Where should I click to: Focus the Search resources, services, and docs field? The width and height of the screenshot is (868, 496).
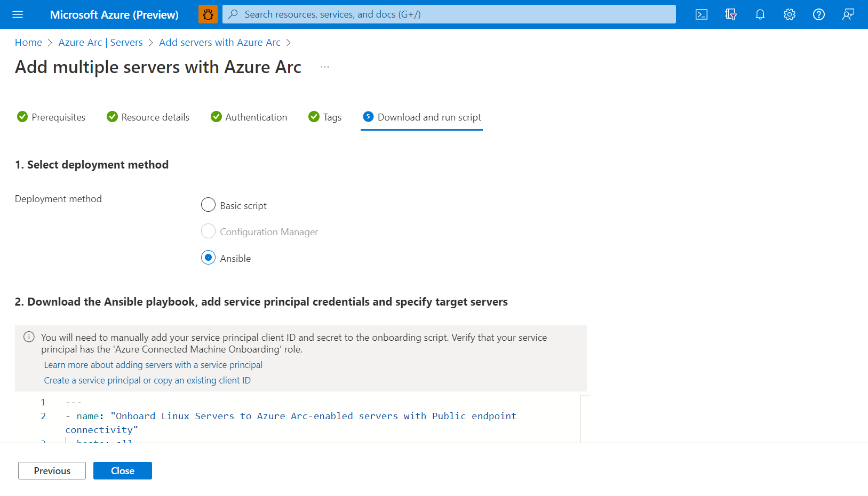449,14
